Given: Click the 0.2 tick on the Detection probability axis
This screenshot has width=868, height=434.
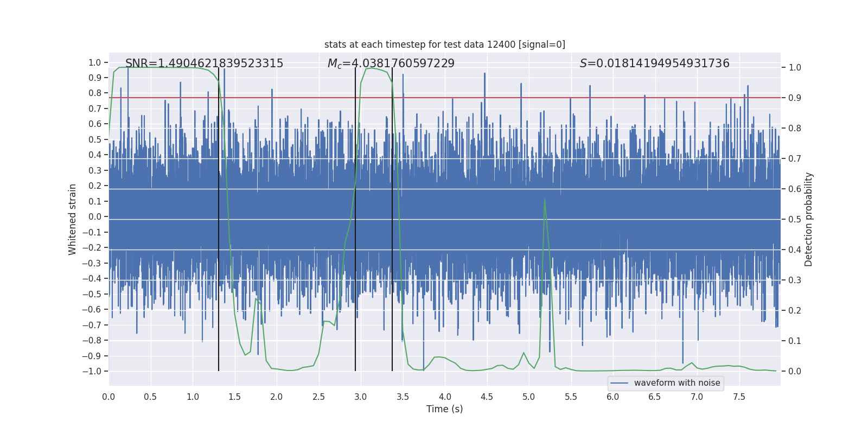Looking at the screenshot, I should (795, 311).
